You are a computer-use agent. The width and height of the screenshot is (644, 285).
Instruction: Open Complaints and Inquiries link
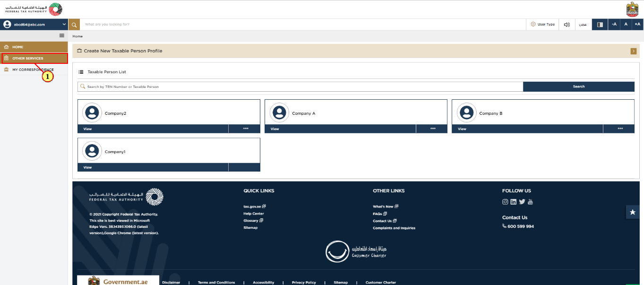point(394,228)
